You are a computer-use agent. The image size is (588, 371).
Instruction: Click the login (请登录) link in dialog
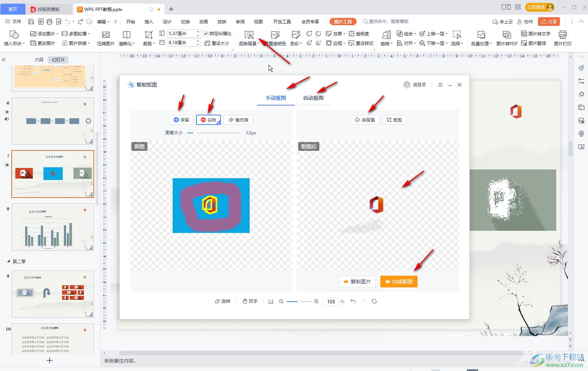tap(419, 85)
